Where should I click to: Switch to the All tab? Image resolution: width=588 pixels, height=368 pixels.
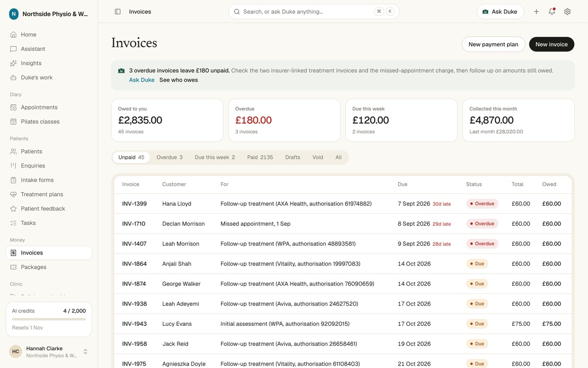339,158
